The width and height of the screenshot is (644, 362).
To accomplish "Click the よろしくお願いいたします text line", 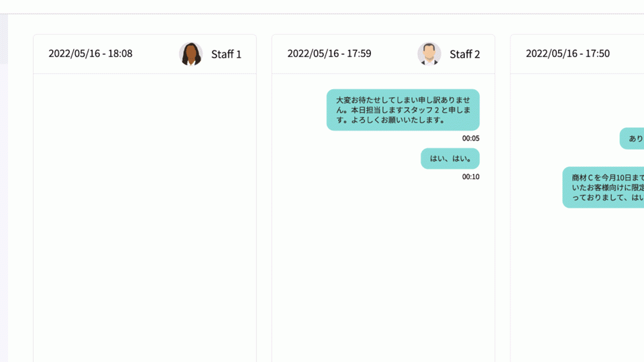I will coord(390,120).
